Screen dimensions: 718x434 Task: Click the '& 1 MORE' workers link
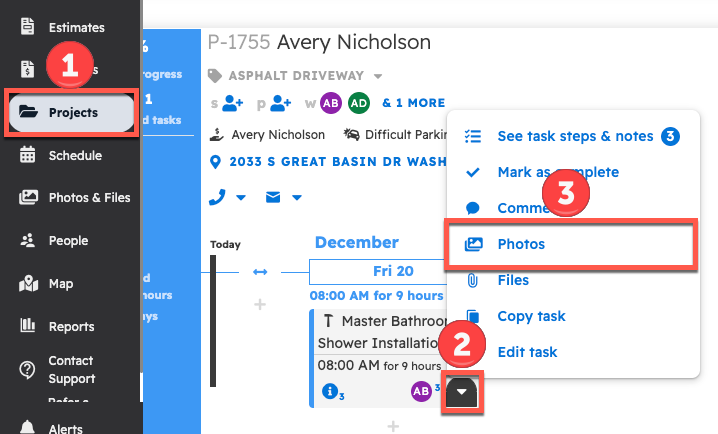(413, 103)
